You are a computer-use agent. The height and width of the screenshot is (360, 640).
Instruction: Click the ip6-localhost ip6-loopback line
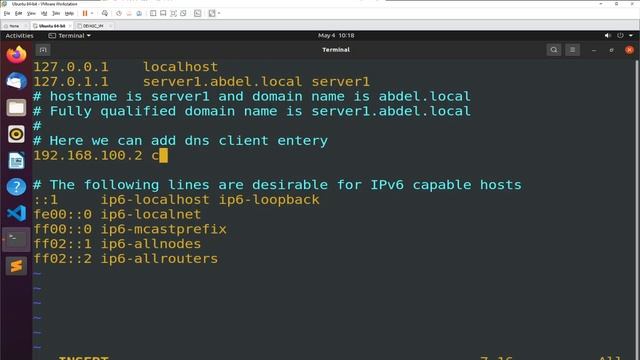176,200
